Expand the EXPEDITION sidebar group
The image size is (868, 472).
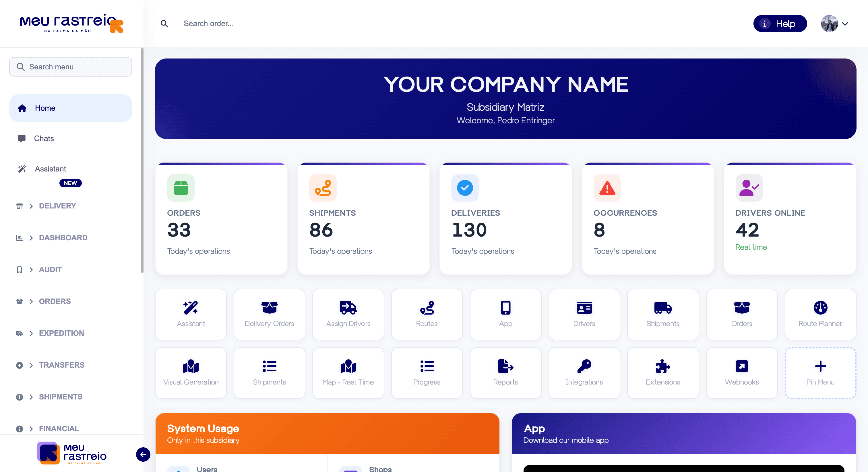(61, 333)
